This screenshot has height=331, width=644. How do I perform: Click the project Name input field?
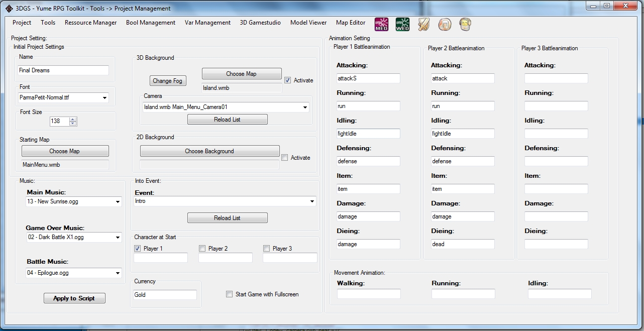coord(63,70)
